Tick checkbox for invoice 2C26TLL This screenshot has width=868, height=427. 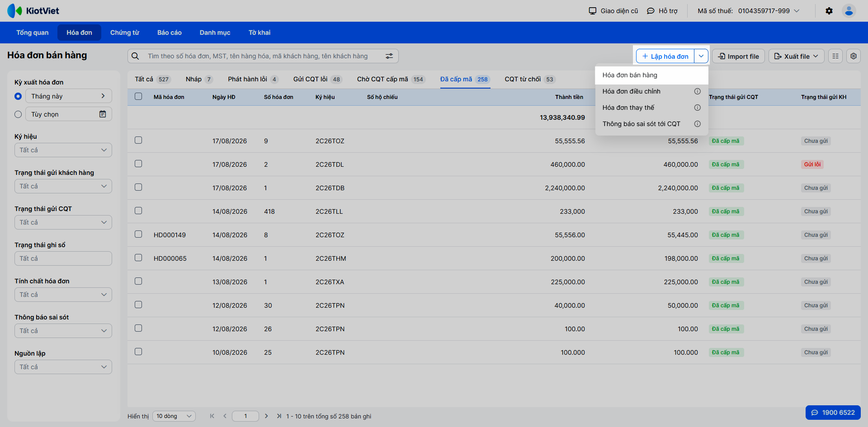[x=138, y=211]
